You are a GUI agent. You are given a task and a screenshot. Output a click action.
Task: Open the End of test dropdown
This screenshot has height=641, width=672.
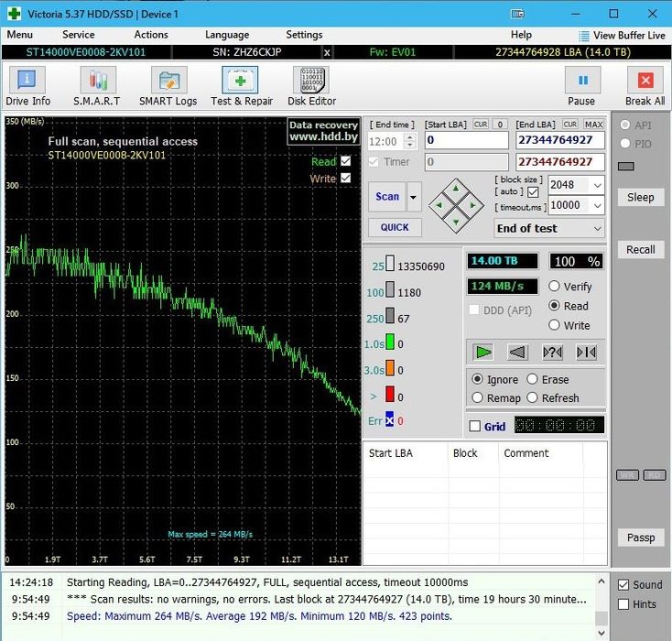(x=549, y=228)
